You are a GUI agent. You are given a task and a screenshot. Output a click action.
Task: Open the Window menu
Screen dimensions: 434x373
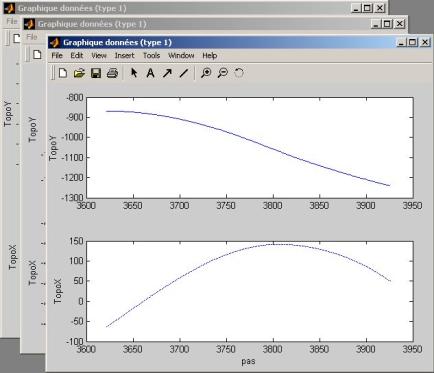(x=181, y=56)
